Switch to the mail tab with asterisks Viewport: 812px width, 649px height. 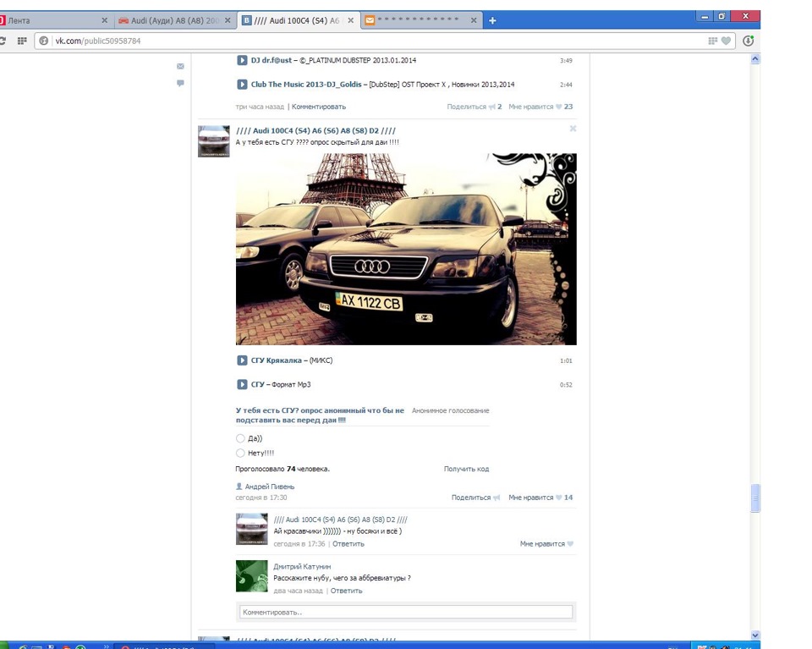click(x=420, y=20)
